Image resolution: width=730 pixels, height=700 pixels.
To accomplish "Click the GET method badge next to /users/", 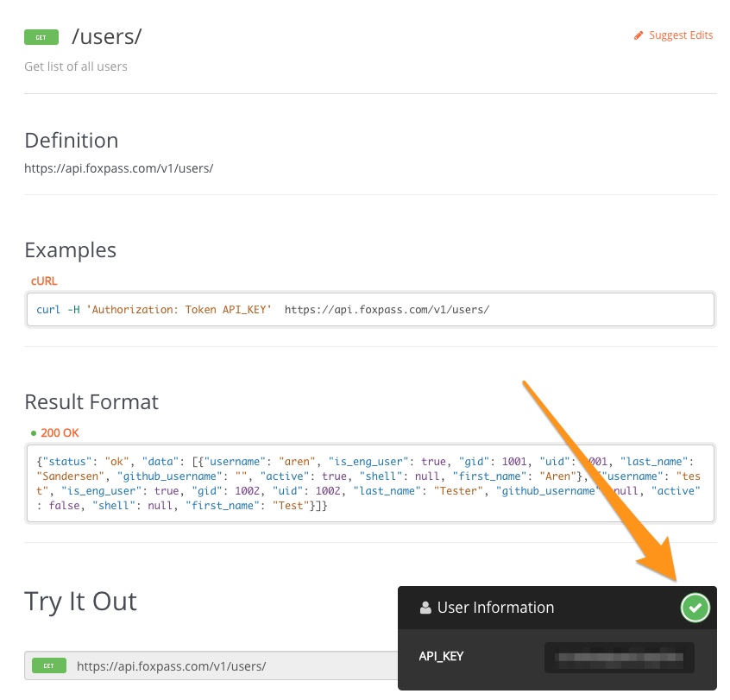I will 41,37.
